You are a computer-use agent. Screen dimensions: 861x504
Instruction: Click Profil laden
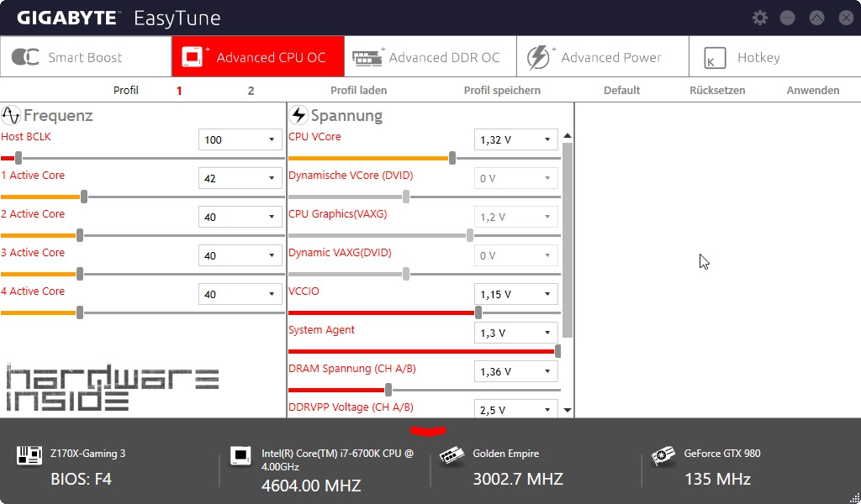point(358,91)
